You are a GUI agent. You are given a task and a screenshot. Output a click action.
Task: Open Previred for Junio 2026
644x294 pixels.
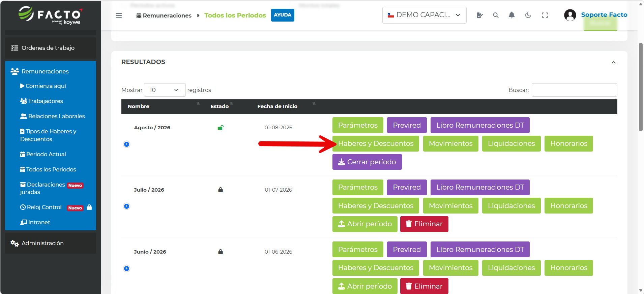pos(407,250)
